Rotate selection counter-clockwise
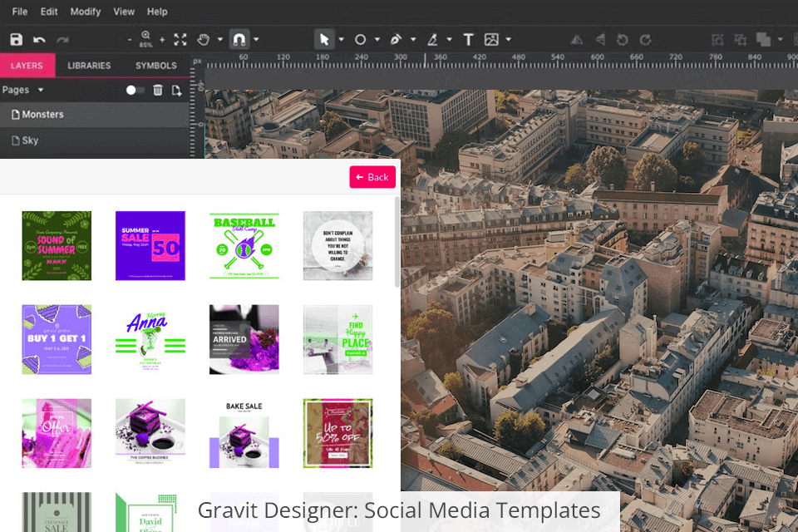The height and width of the screenshot is (532, 798). (x=622, y=40)
